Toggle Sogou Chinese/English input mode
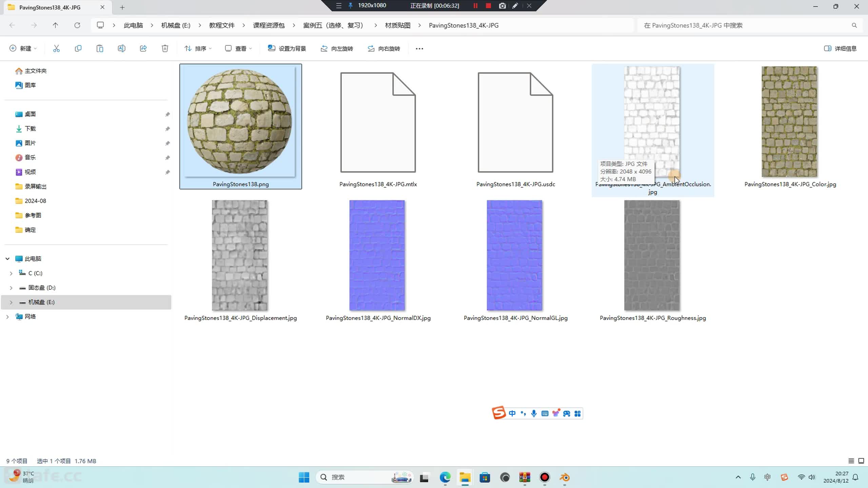Image resolution: width=868 pixels, height=488 pixels. (x=512, y=413)
